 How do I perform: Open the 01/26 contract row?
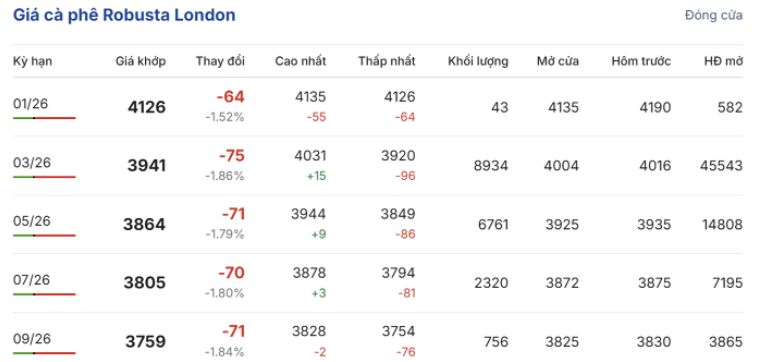[378, 107]
